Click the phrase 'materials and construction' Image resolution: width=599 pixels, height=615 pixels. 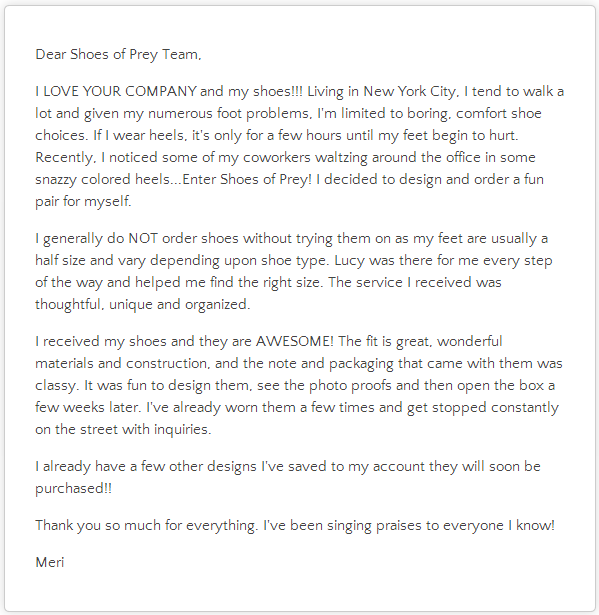coord(121,364)
